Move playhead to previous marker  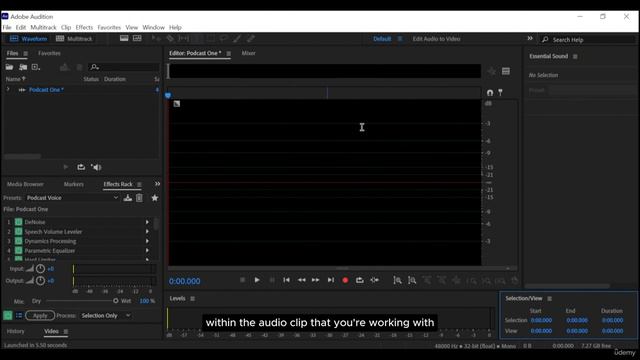287,280
